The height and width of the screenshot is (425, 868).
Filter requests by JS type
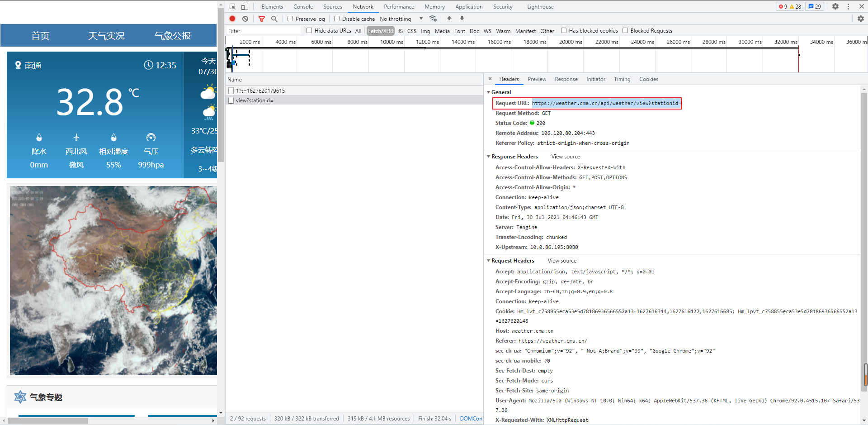(400, 31)
